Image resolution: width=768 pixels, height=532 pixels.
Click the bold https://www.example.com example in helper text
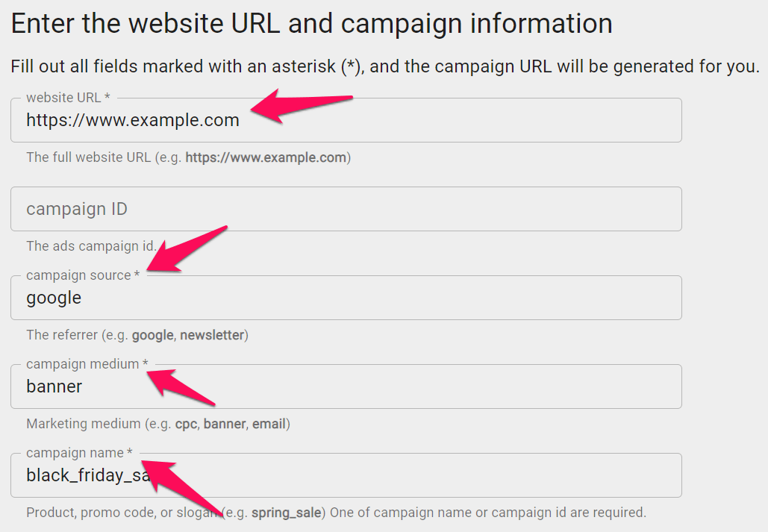point(266,157)
